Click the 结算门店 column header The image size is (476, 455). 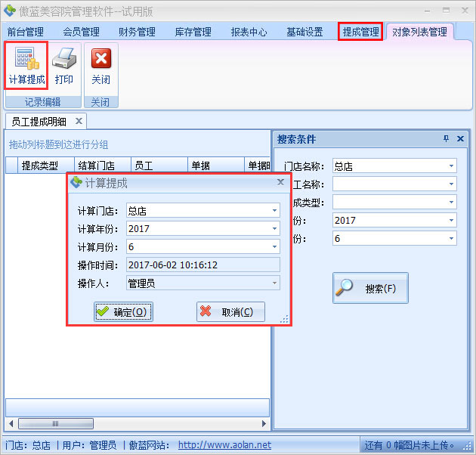103,166
